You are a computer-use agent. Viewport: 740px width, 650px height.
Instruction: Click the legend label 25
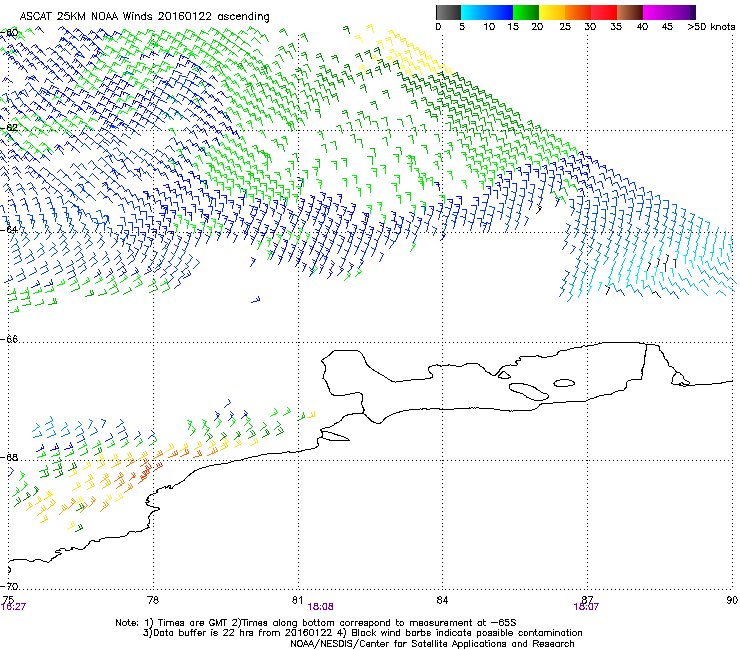point(565,27)
